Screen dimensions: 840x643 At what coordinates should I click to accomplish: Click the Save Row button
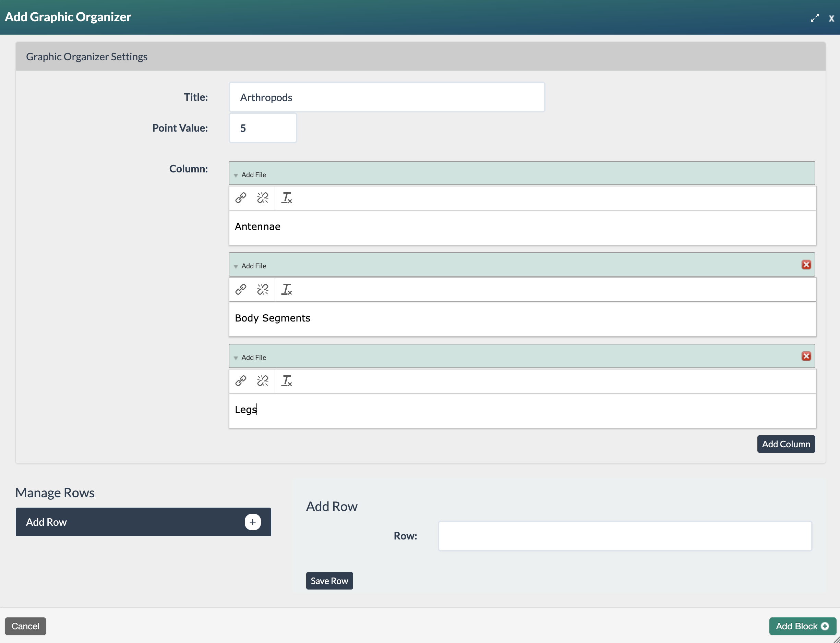[x=329, y=581]
